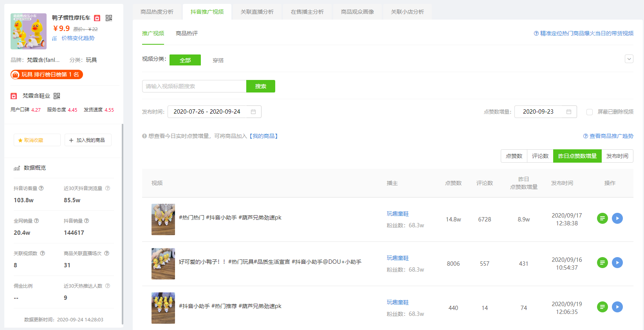
Task: Click video title #热门热门 #抖音小助手 #葫芦兄弟劲速pk
Action: coord(230,218)
